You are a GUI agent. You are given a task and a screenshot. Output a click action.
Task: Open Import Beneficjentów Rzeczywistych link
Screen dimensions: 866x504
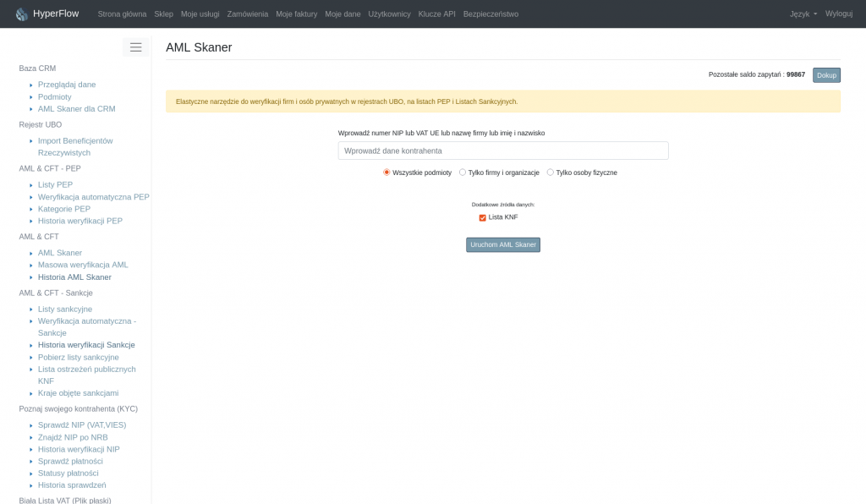point(75,147)
